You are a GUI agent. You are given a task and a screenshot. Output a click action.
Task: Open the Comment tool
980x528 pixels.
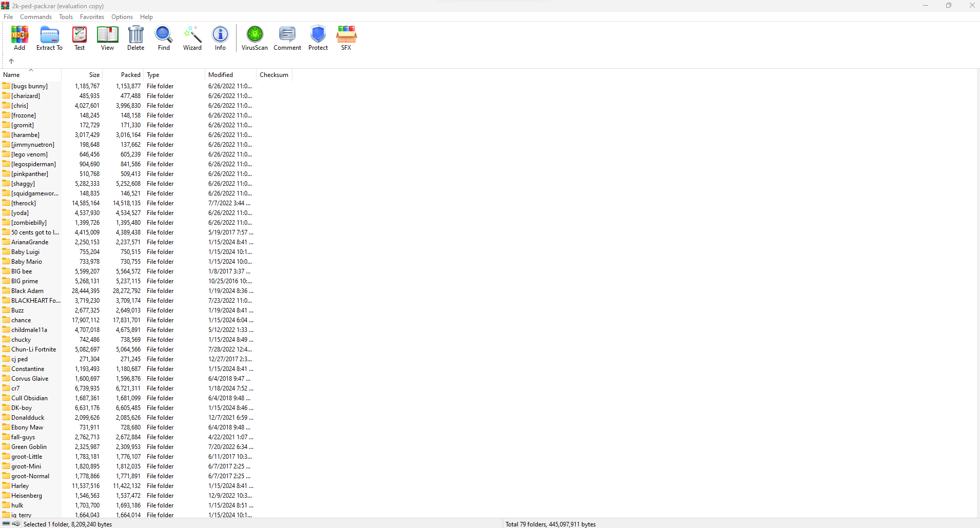(287, 38)
